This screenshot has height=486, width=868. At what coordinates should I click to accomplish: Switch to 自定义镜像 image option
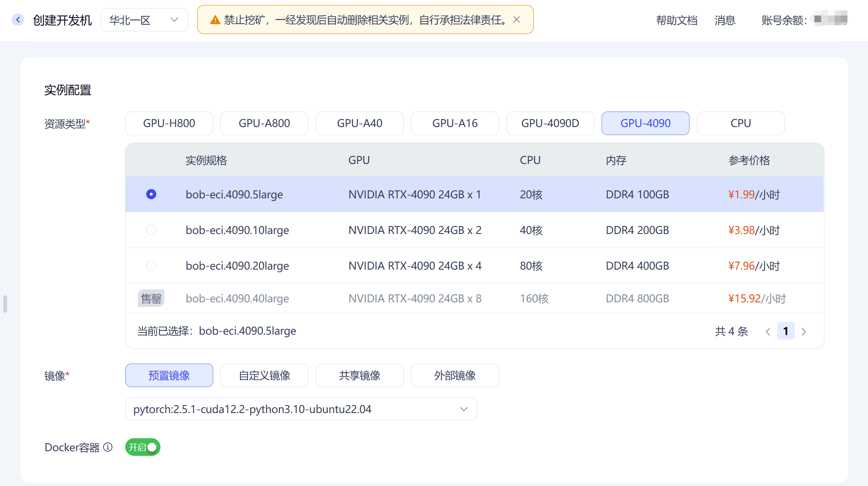264,375
